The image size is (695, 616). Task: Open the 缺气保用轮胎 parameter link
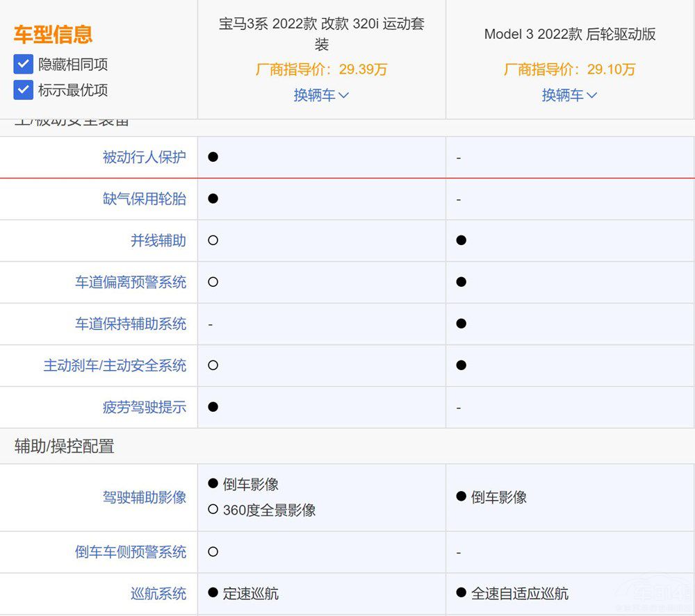[x=144, y=199]
